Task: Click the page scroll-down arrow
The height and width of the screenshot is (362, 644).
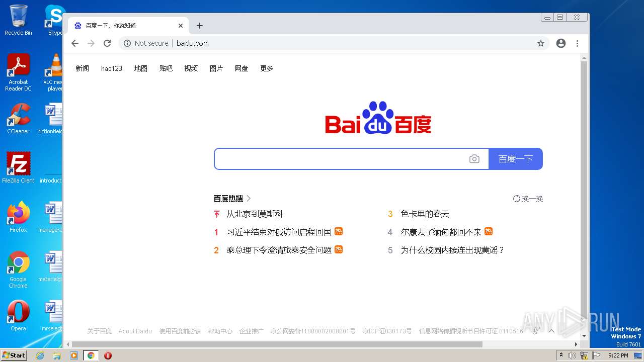Action: click(584, 336)
